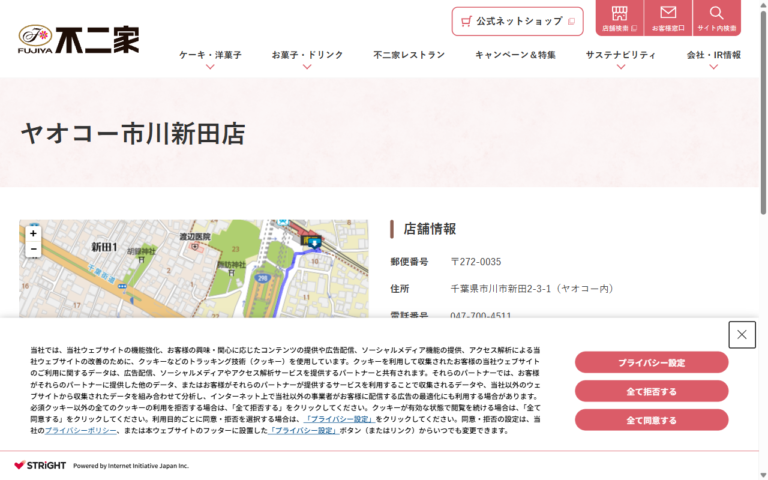This screenshot has height=480, width=768.
Task: Expand chevron under サステナビリティ
Action: click(621, 67)
